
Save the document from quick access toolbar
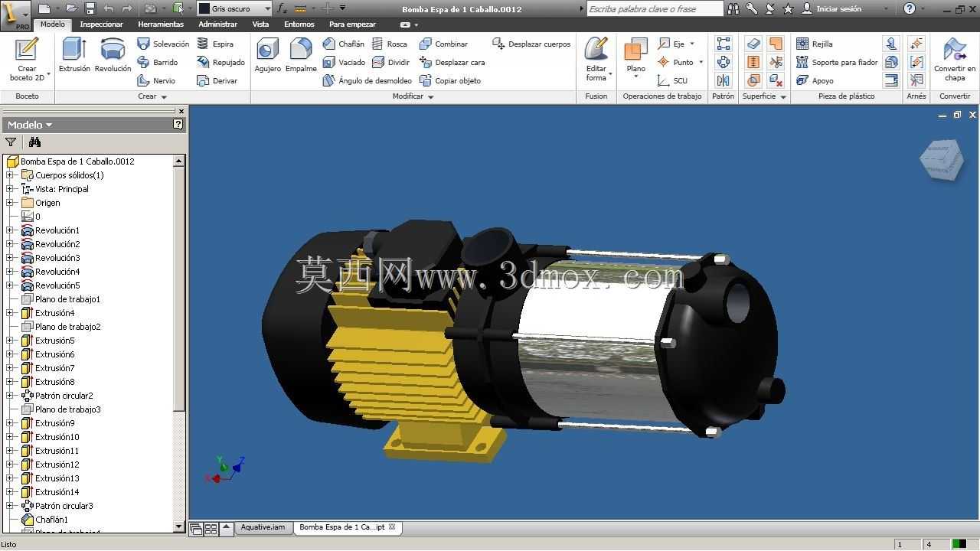pos(90,8)
